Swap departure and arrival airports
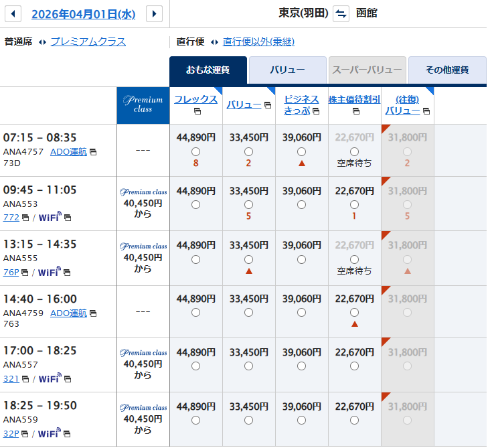Image resolution: width=490 pixels, height=448 pixels. click(341, 13)
